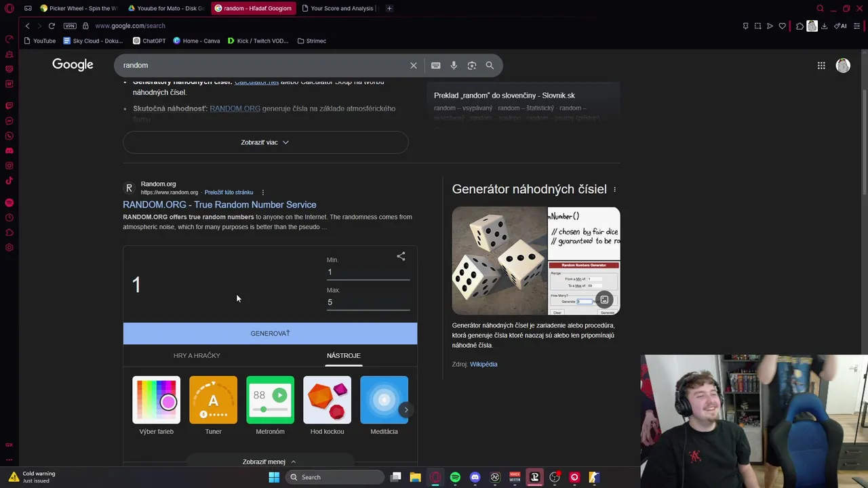868x488 pixels.
Task: Open RANDOM.ORG True Random Number Service link
Action: click(x=219, y=205)
